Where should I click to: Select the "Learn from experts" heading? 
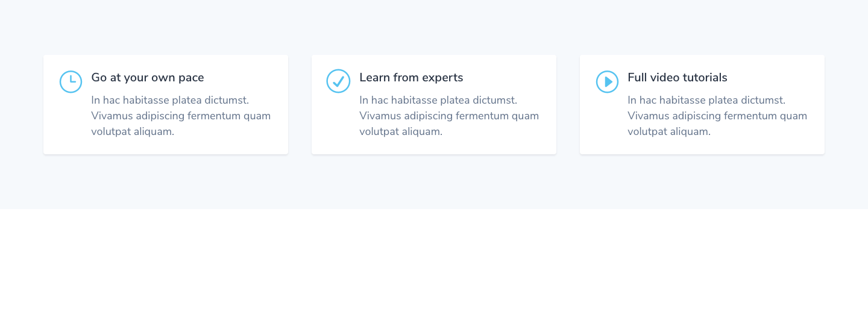411,78
